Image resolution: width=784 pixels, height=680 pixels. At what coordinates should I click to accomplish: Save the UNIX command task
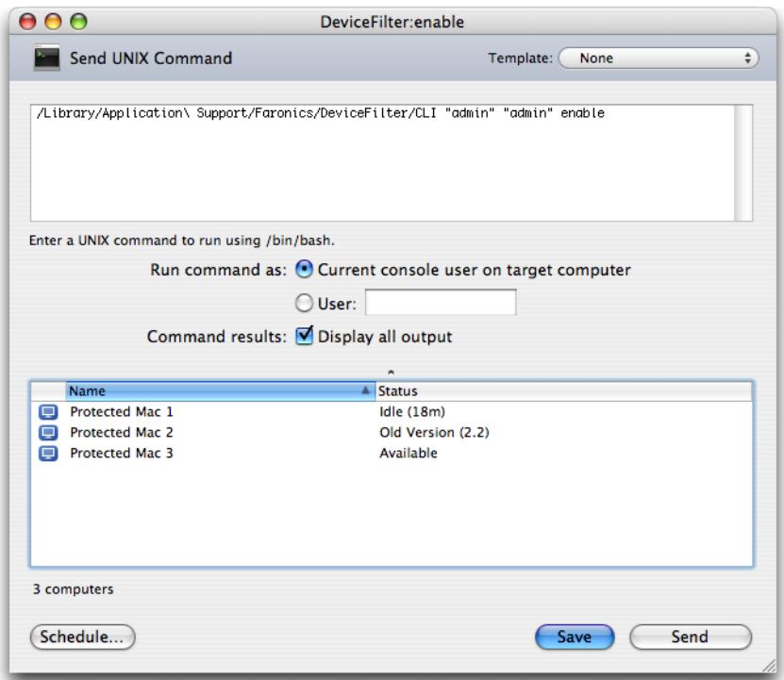click(x=575, y=637)
